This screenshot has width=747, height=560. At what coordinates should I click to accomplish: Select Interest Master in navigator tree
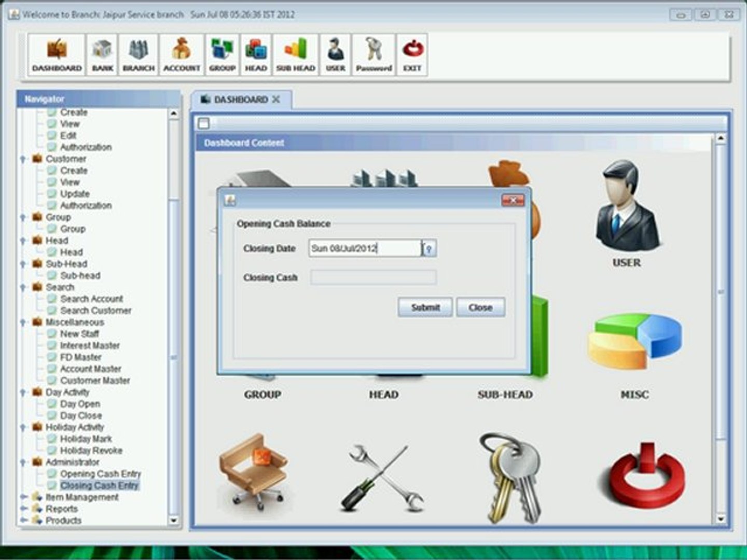90,346
